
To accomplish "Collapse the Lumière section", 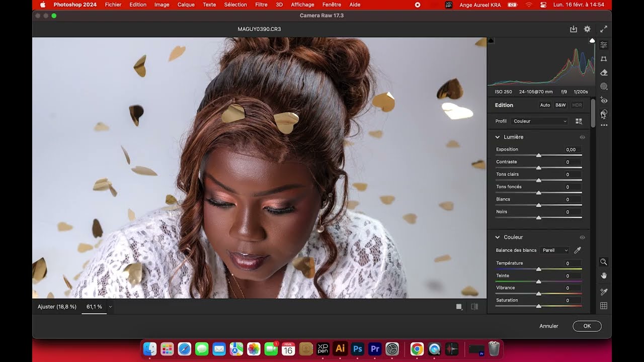I will [x=498, y=137].
